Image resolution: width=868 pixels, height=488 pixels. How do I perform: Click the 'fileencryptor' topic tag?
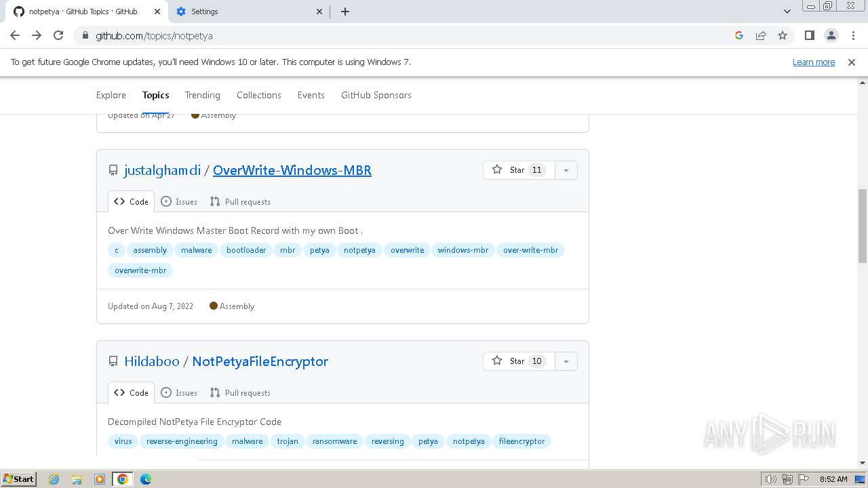point(521,441)
